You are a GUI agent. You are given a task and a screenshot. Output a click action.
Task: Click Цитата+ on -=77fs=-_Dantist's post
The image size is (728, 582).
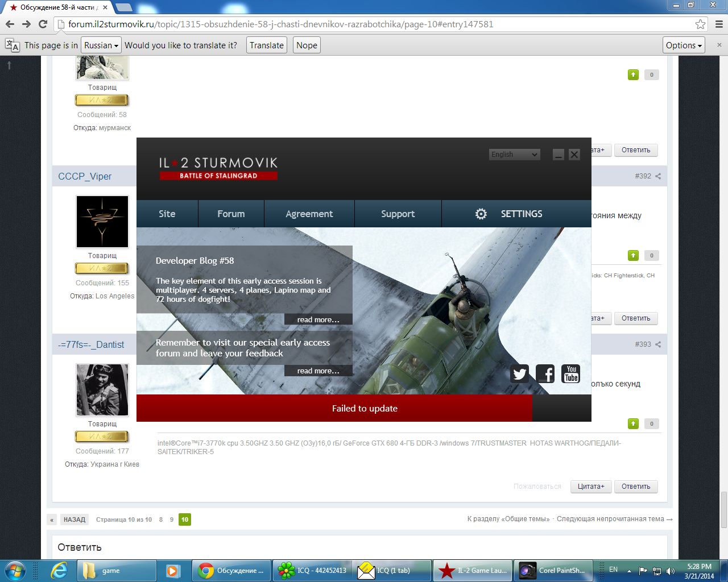[591, 487]
